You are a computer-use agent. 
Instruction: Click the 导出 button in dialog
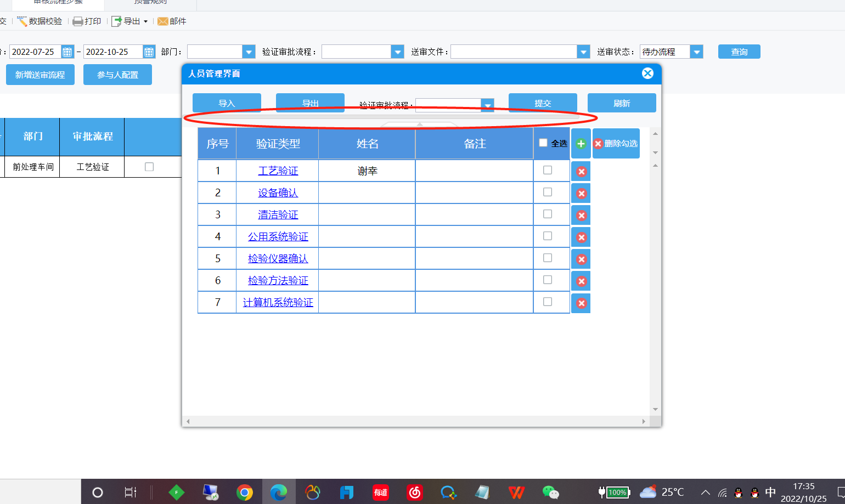(x=310, y=103)
